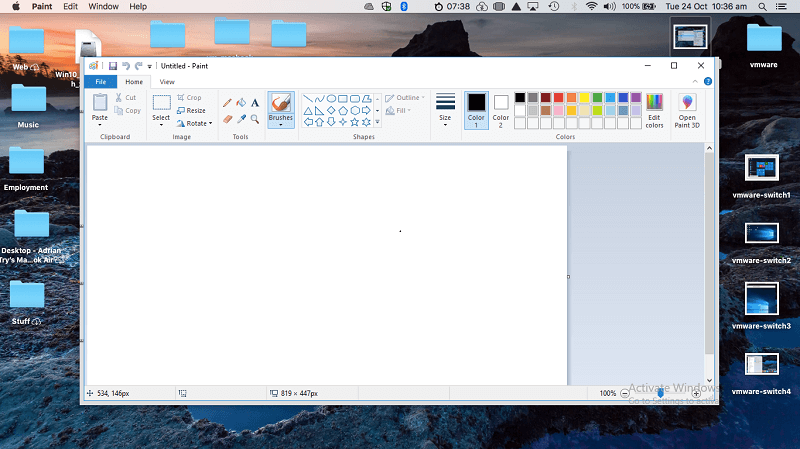The image size is (800, 449).
Task: Choose the Six-point star shape
Action: [x=366, y=122]
